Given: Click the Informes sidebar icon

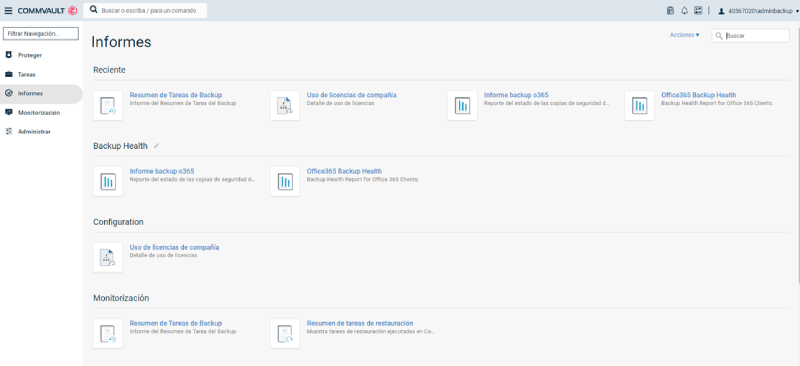Looking at the screenshot, I should [9, 93].
